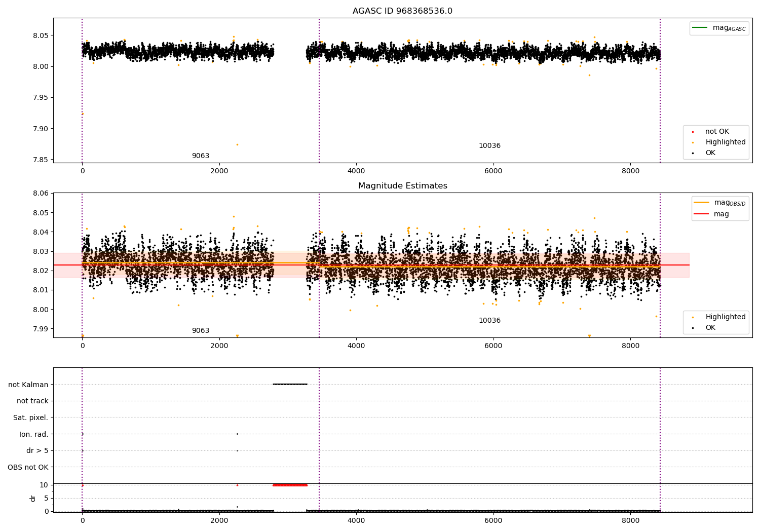760x532 pixels.
Task: Click the 7.90 tick on top plot
Action: tap(41, 129)
